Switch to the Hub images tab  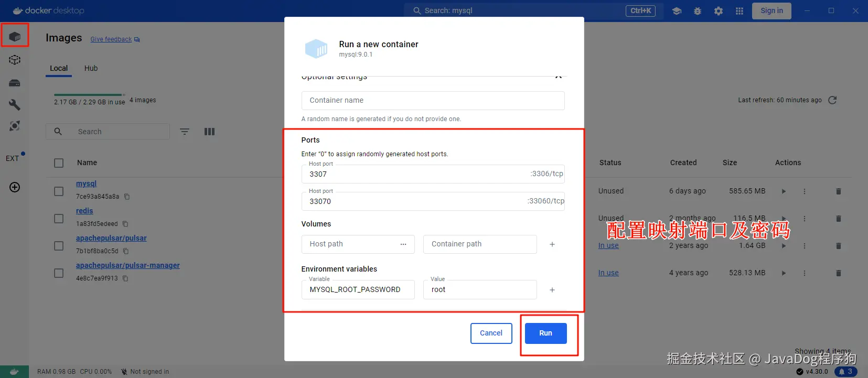click(x=91, y=68)
